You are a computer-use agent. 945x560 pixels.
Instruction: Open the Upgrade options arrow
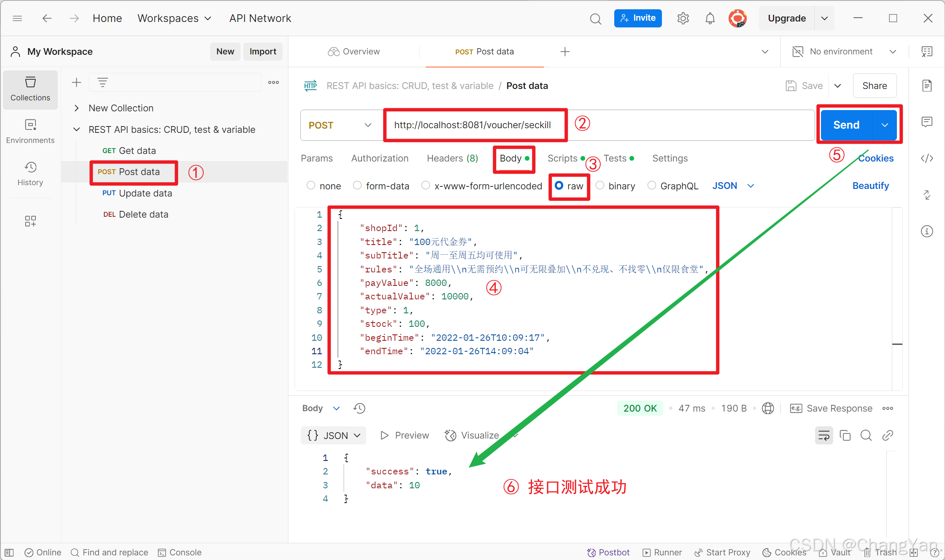coord(824,18)
